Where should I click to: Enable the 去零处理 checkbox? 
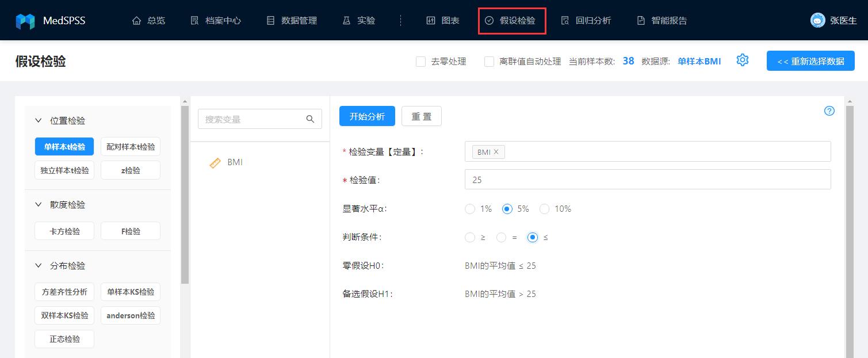(419, 61)
